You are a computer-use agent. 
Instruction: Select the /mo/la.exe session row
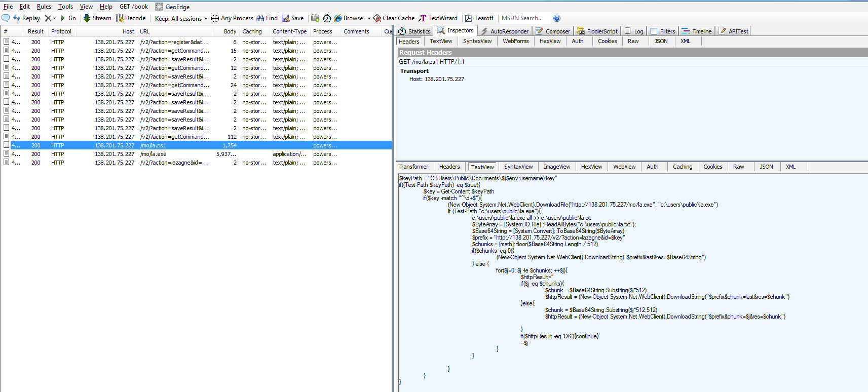[196, 154]
